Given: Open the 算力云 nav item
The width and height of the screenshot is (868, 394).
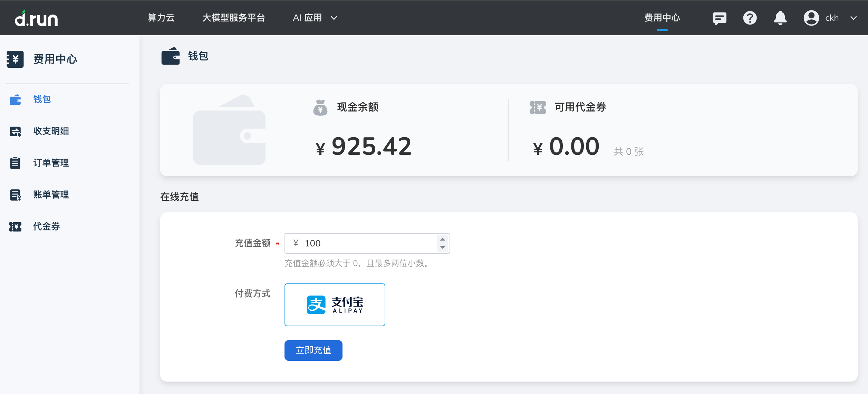Looking at the screenshot, I should [161, 18].
